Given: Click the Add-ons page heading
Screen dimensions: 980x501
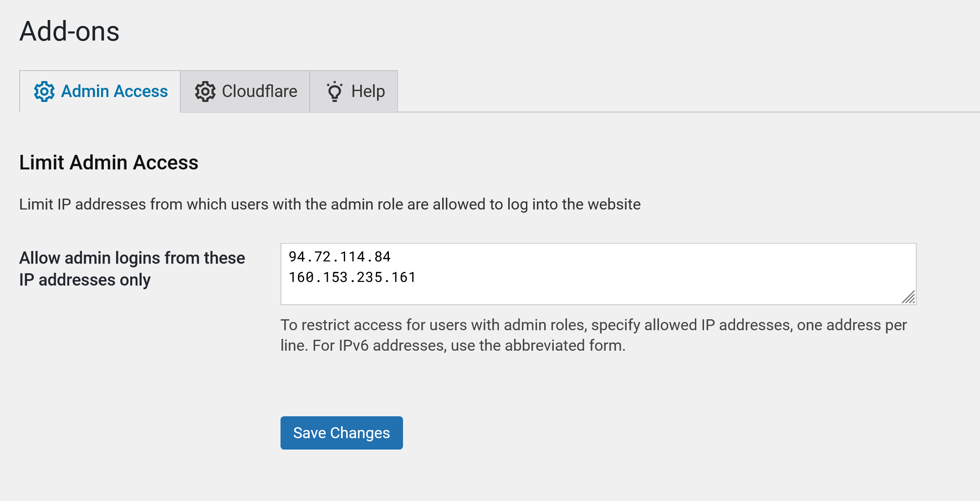Looking at the screenshot, I should 69,31.
